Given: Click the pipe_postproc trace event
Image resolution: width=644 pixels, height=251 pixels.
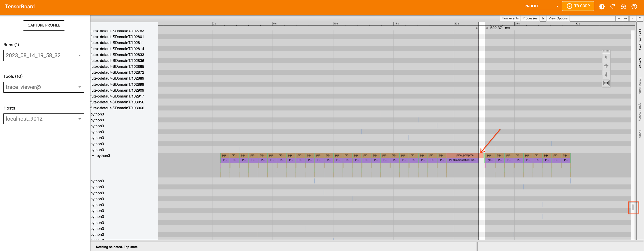Looking at the screenshot, I should click(x=464, y=155).
